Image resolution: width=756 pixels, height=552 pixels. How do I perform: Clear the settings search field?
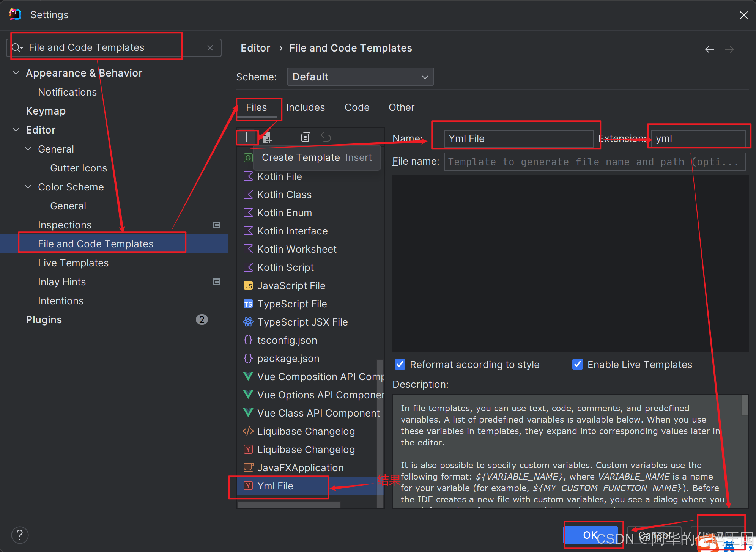(210, 48)
